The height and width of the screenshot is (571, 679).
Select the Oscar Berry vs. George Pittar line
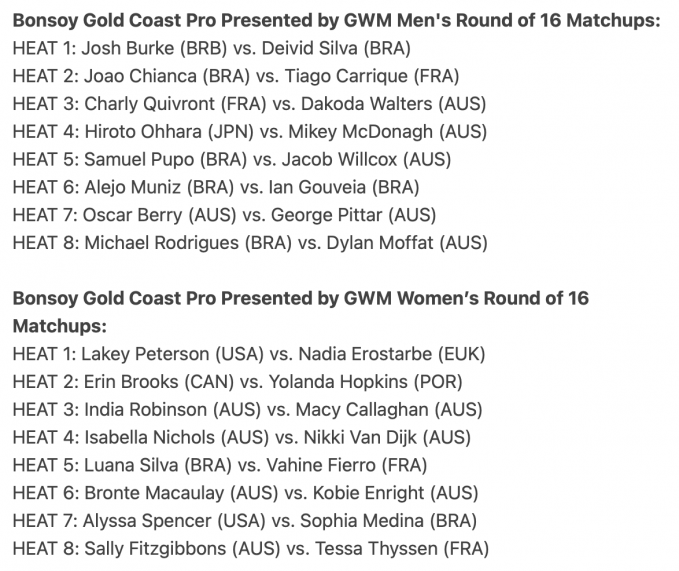pos(224,215)
